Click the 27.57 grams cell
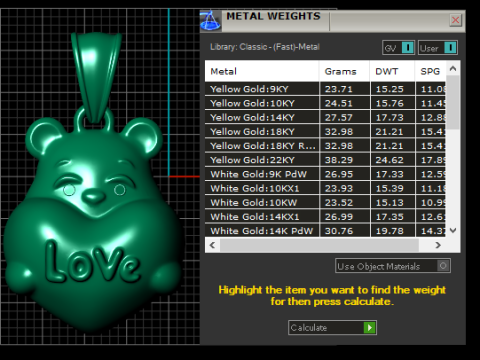480x360 pixels. 345,117
